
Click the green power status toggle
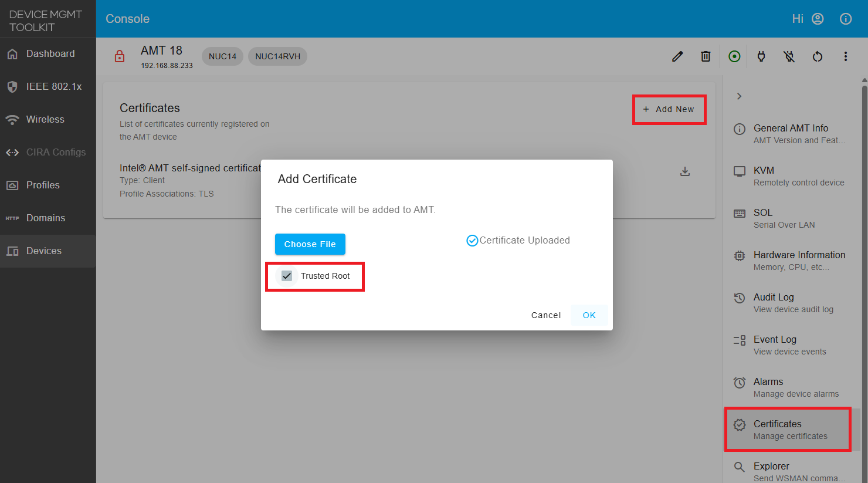tap(734, 56)
